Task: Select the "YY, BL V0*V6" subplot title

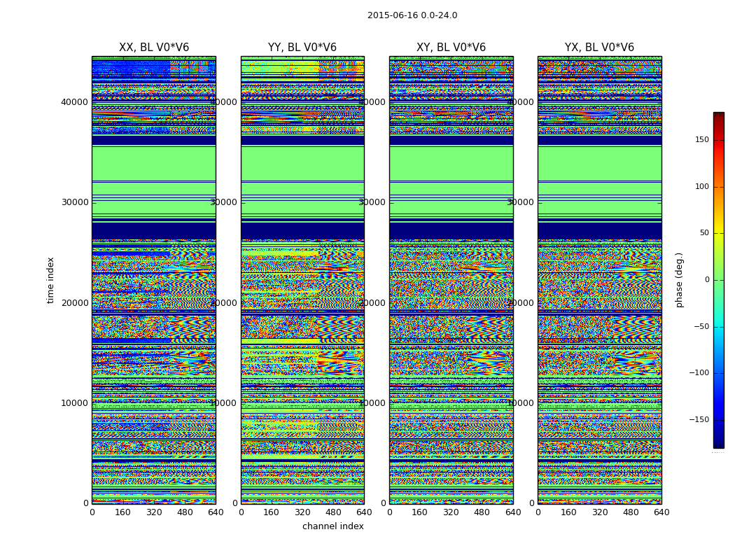Action: tap(302, 48)
